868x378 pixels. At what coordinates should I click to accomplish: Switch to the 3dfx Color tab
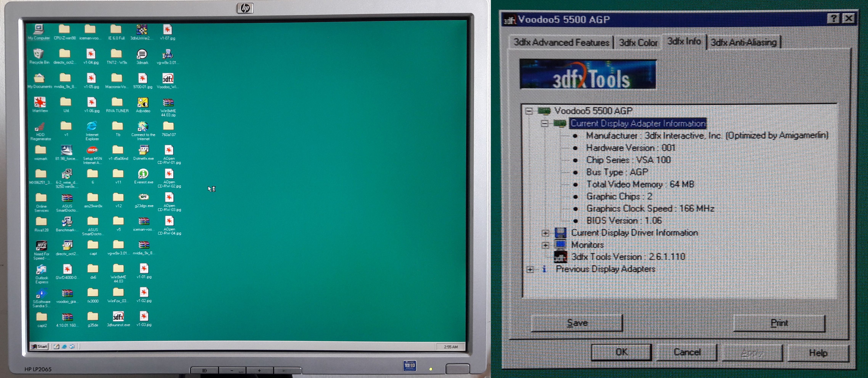pos(638,43)
